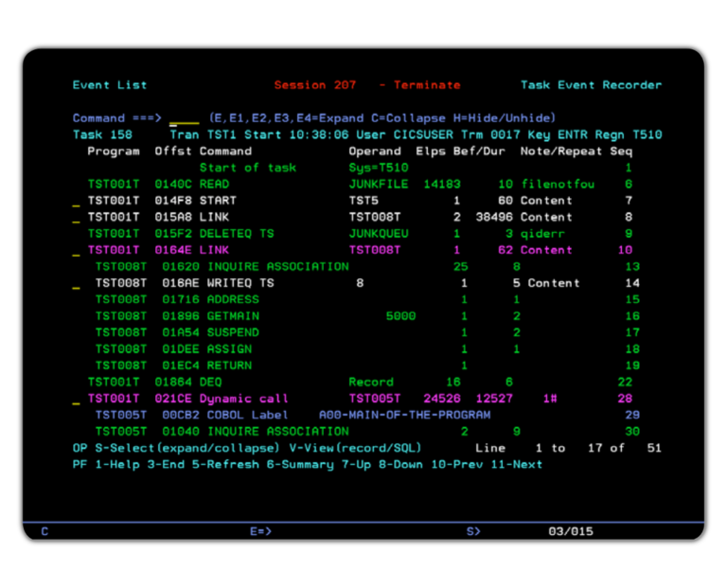Click 'S-Select(expand/collapse)' option
Image resolution: width=727 pixels, height=588 pixels.
[187, 449]
